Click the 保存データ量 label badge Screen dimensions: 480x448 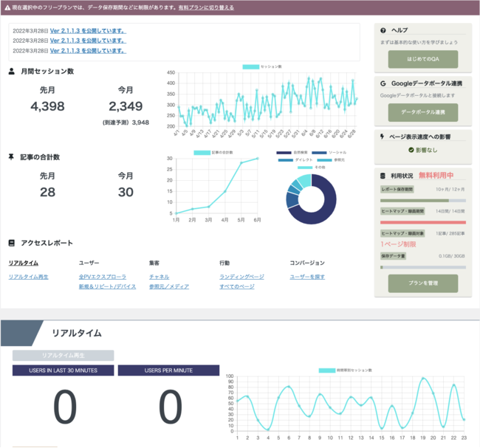[393, 256]
